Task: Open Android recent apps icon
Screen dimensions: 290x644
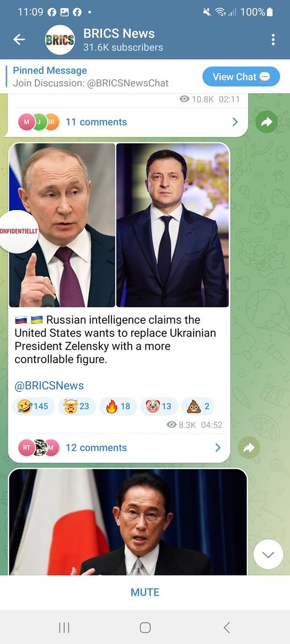Action: click(x=64, y=627)
